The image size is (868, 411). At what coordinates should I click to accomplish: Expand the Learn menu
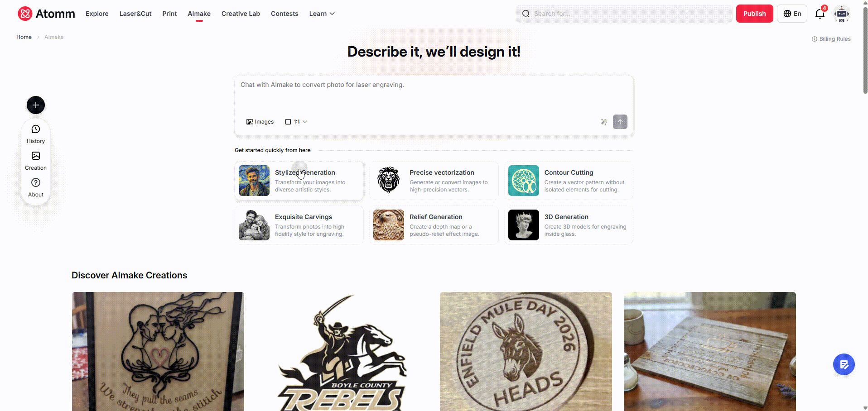322,14
